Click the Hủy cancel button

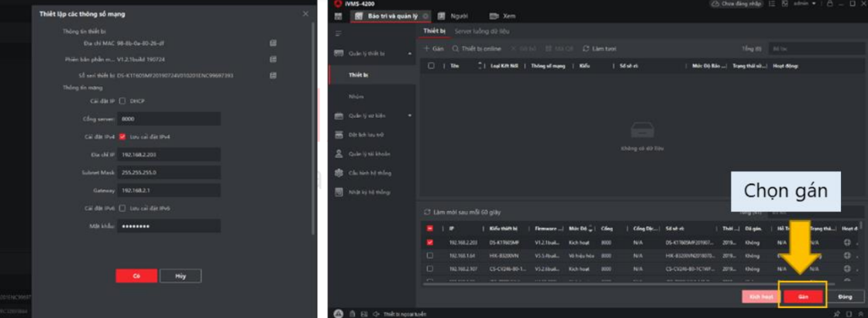click(180, 275)
